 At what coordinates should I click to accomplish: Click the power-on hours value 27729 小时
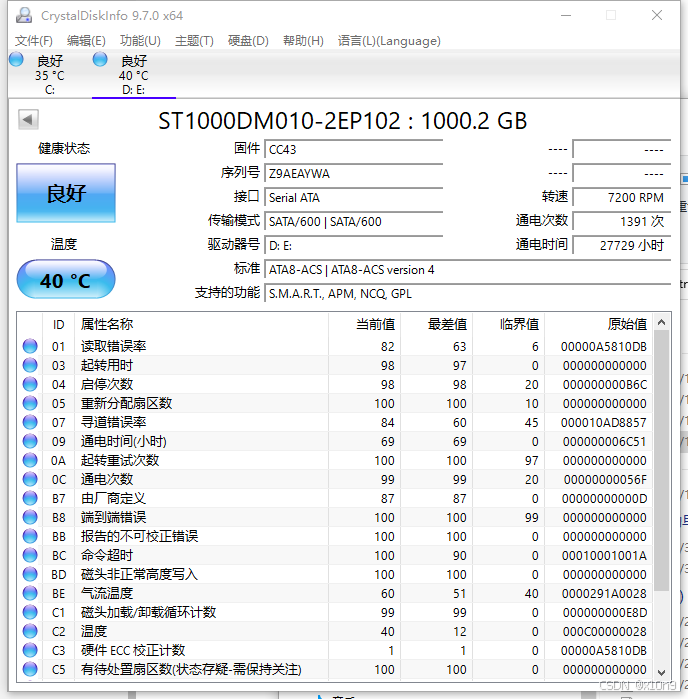[622, 246]
